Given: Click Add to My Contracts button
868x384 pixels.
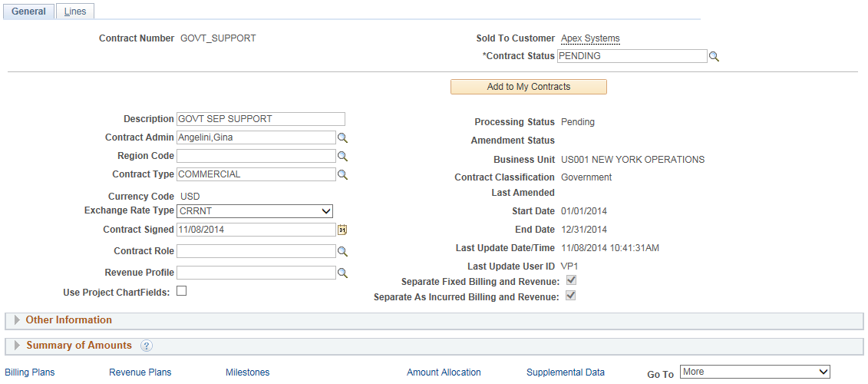Looking at the screenshot, I should click(529, 87).
